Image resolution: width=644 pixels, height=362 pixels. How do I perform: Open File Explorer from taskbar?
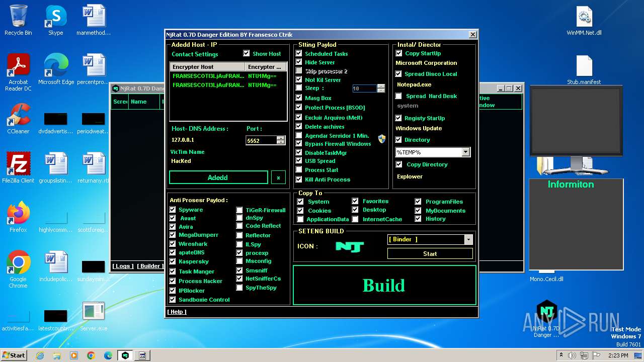pyautogui.click(x=57, y=355)
